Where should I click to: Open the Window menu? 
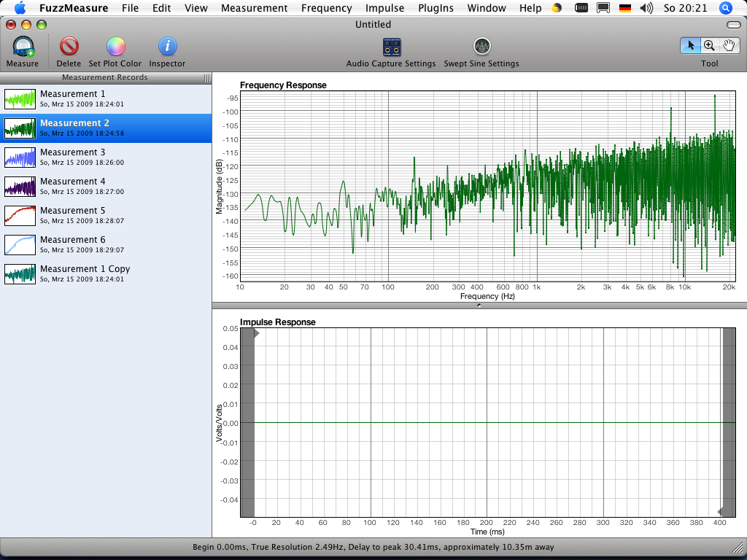click(487, 8)
